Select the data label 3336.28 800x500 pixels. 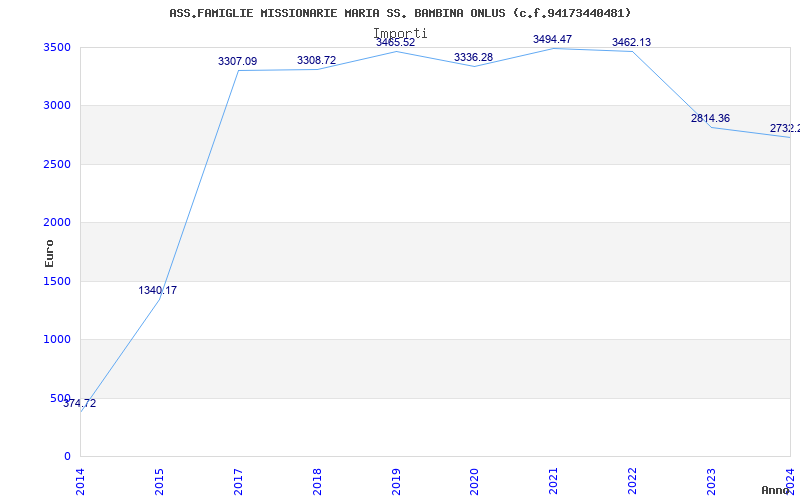pos(473,57)
